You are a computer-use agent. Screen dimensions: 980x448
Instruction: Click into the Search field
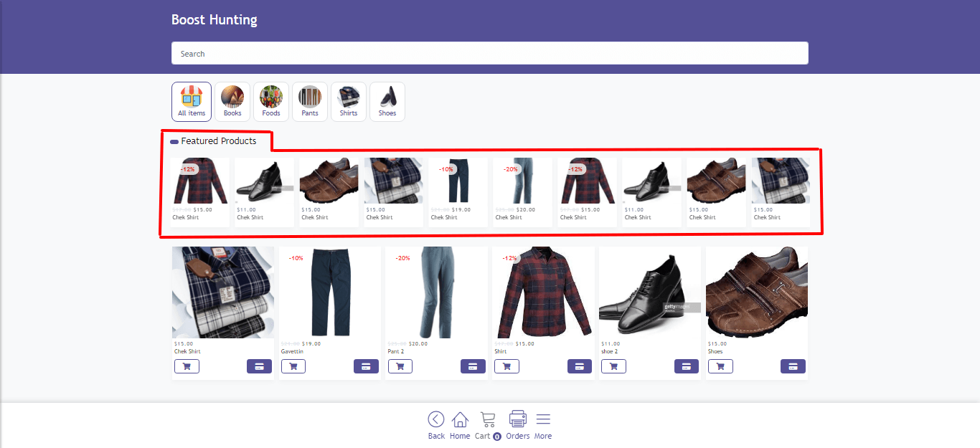489,54
